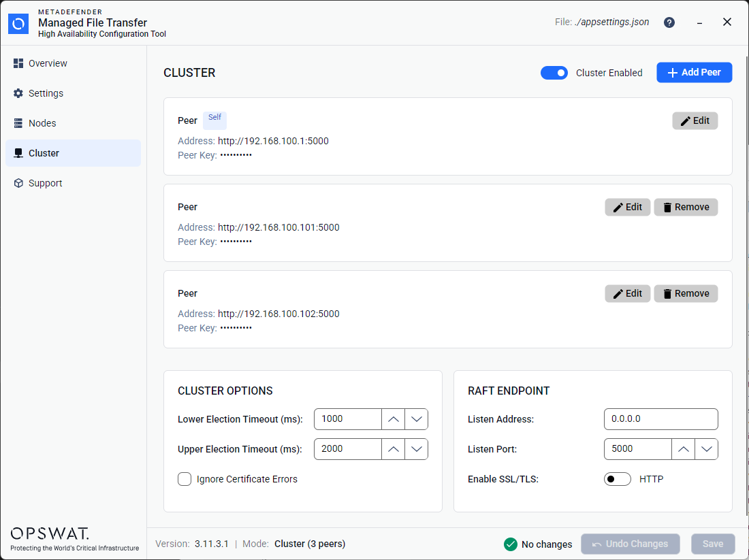This screenshot has height=560, width=749.
Task: Click the Overview grid icon in sidebar
Action: (18, 63)
